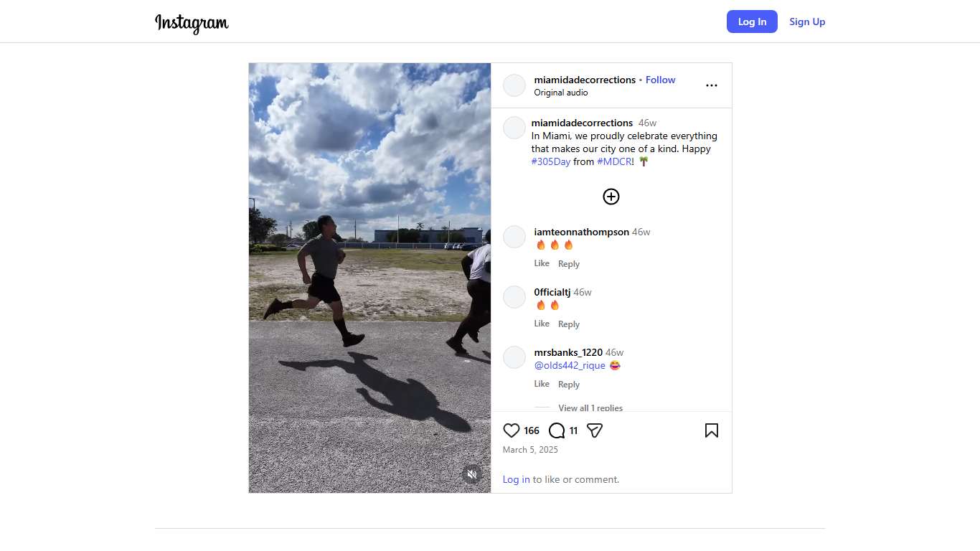980x551 pixels.
Task: Click the heart like icon
Action: [511, 430]
